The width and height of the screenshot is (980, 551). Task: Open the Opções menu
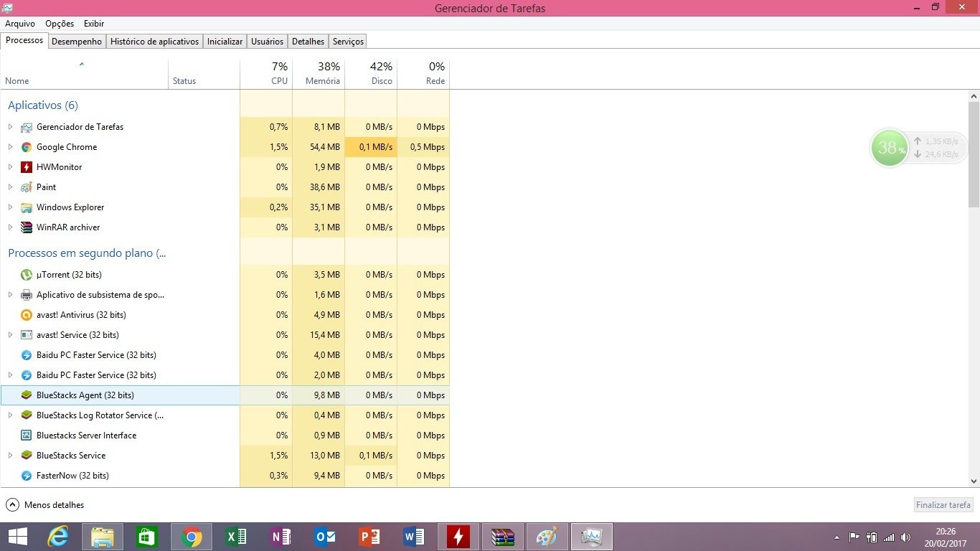[x=60, y=24]
